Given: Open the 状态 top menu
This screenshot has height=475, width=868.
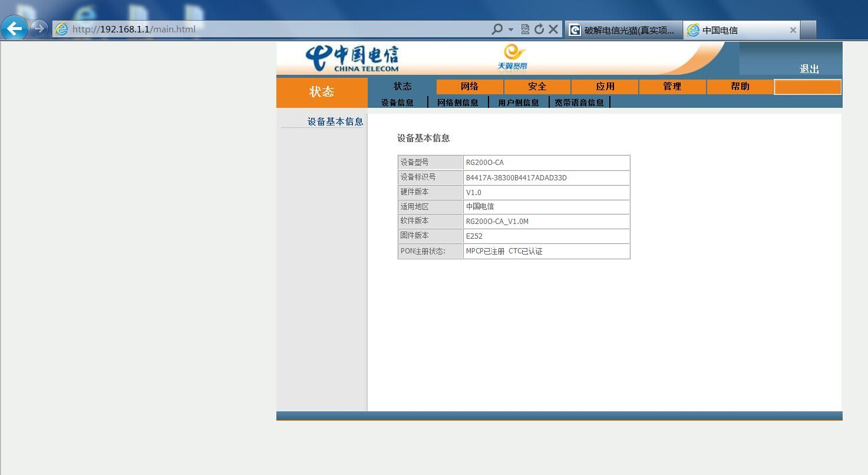Looking at the screenshot, I should tap(402, 87).
